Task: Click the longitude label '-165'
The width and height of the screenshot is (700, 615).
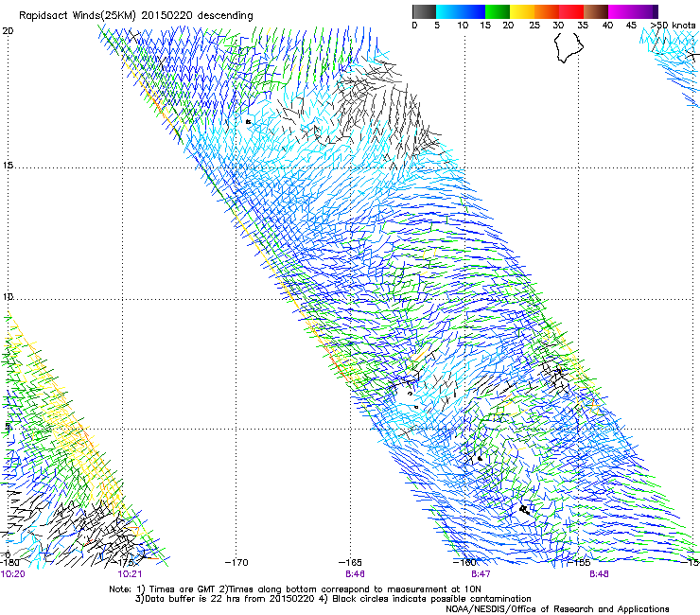Action: pos(350,563)
